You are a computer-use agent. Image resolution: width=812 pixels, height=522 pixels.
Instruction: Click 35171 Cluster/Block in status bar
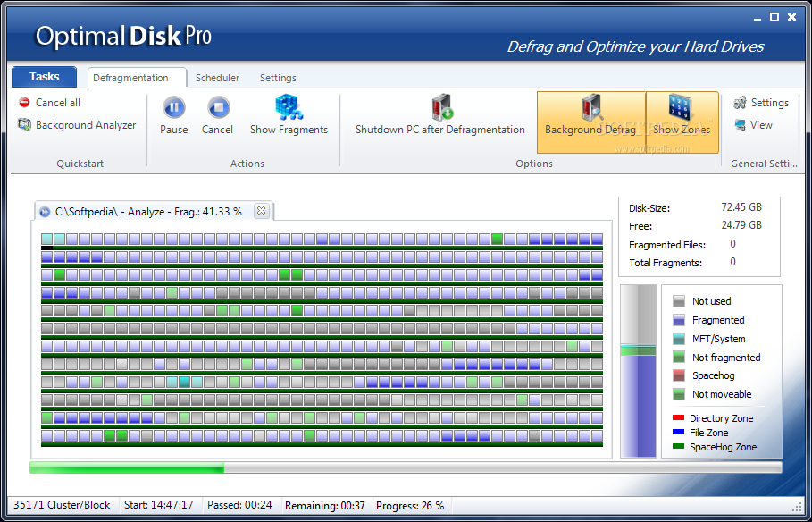coord(62,505)
